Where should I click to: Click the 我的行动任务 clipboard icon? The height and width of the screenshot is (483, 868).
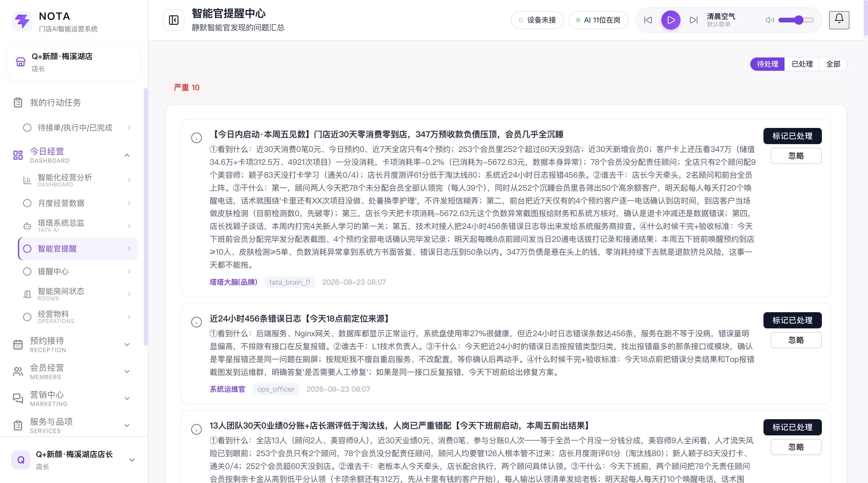pos(18,102)
